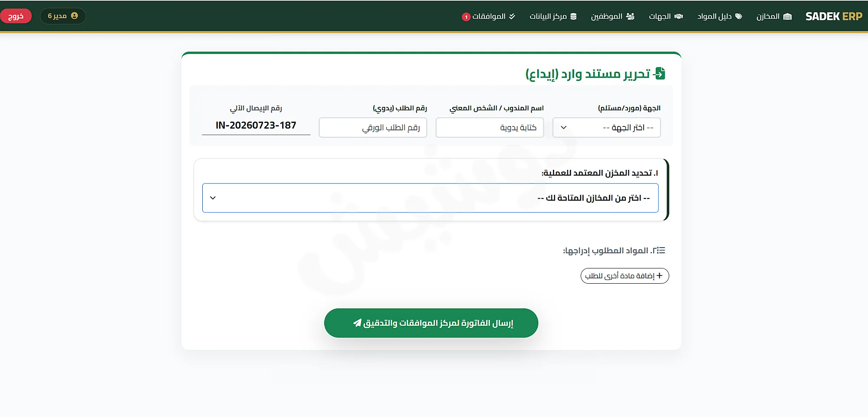The image size is (868, 417).
Task: Click the SADEK ERP logo
Action: [x=834, y=17]
